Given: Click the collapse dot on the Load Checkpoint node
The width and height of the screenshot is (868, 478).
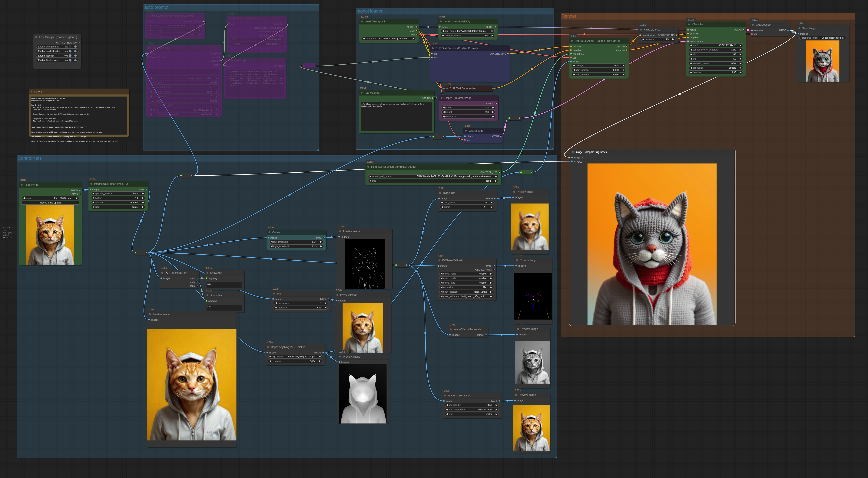Looking at the screenshot, I should click(362, 21).
